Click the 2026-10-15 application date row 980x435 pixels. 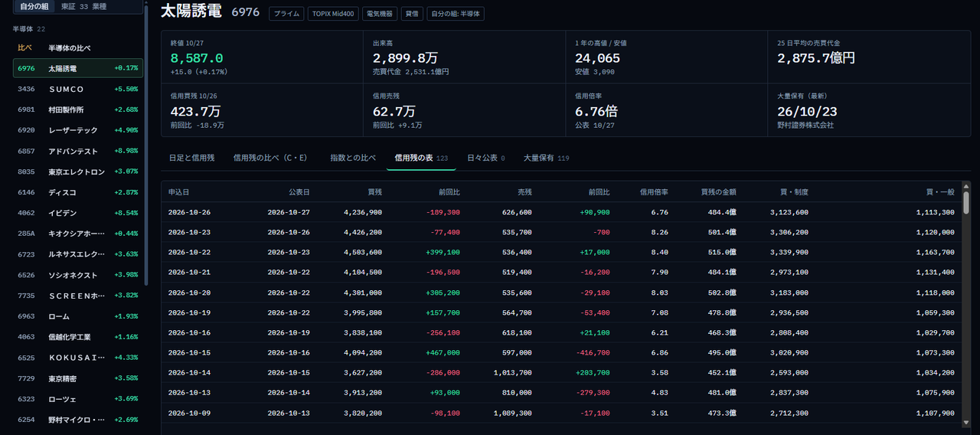561,352
